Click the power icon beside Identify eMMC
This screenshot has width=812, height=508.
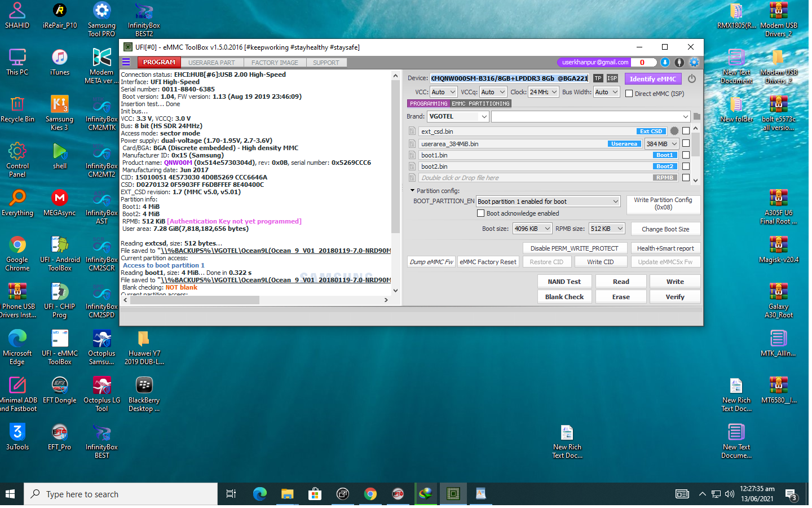point(692,79)
